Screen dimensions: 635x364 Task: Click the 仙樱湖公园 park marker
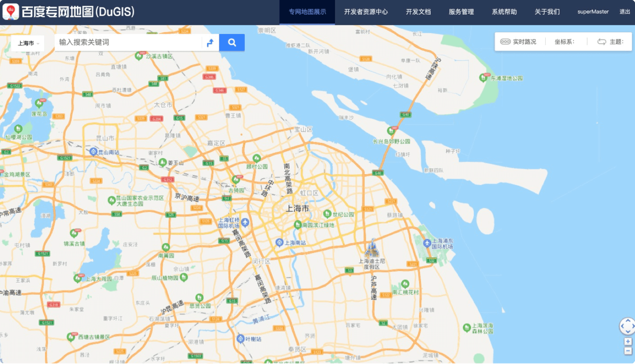tap(18, 129)
